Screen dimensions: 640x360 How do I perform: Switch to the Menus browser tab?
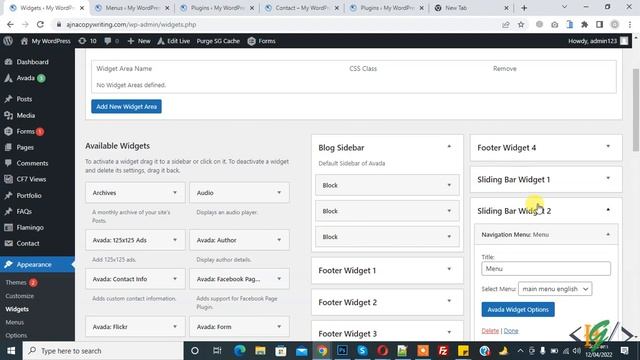(132, 8)
